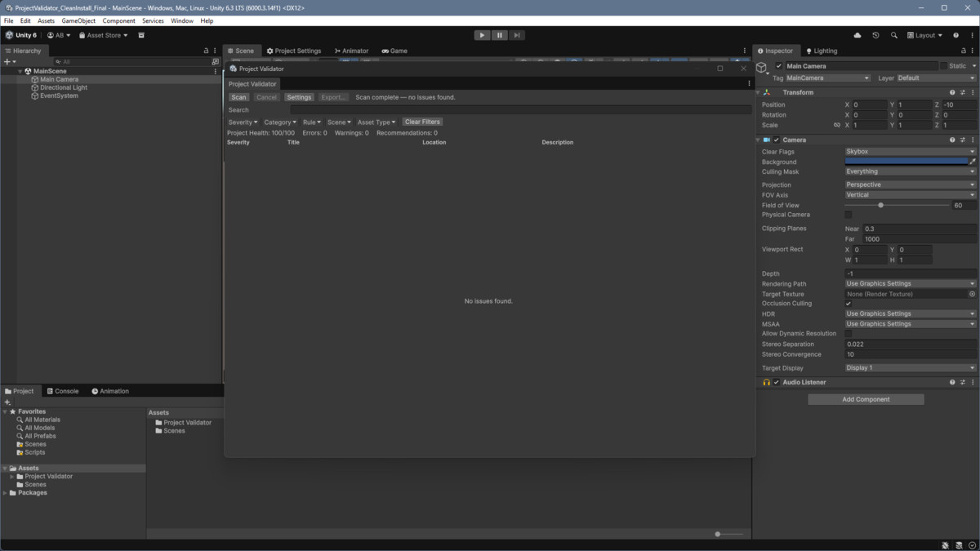The width and height of the screenshot is (980, 551).
Task: Switch to the Console tab
Action: 62,391
